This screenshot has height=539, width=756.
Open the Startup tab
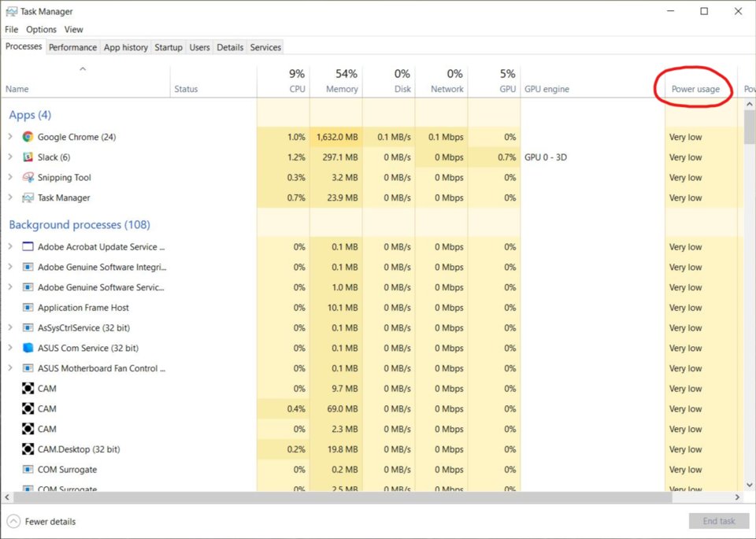coord(168,47)
